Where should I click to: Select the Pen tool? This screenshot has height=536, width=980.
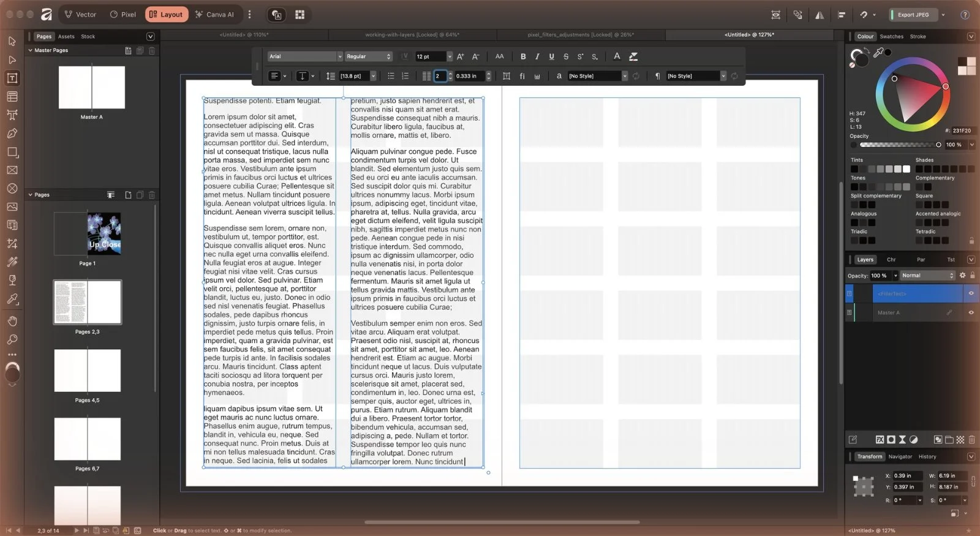(x=12, y=134)
